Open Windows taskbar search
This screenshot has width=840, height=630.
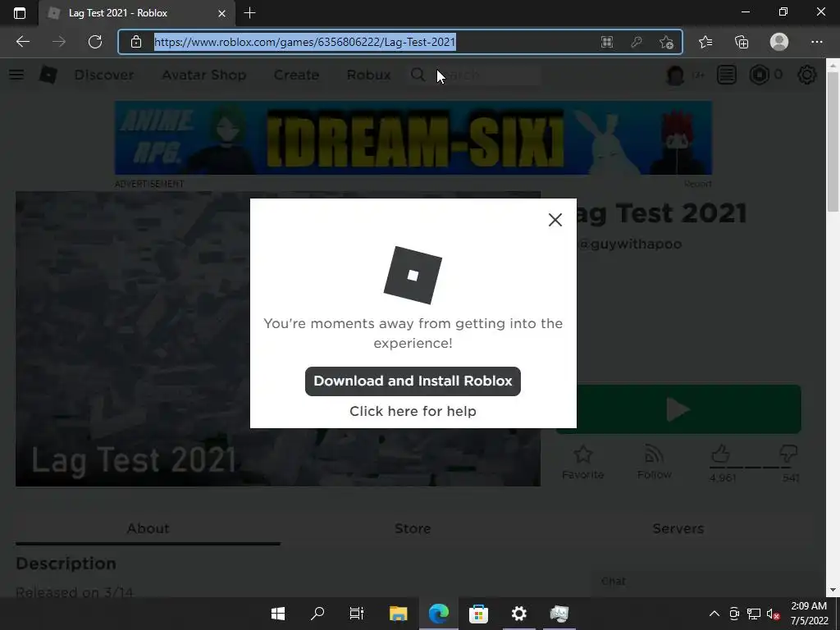click(317, 614)
